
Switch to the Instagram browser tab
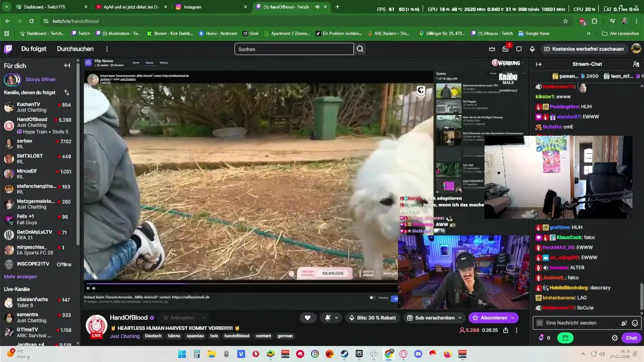(210, 7)
